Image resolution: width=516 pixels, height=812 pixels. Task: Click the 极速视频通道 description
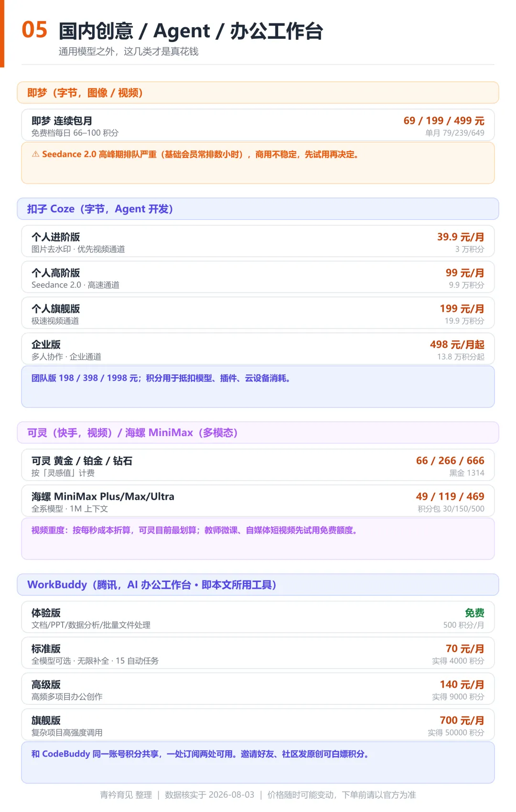coord(55,321)
